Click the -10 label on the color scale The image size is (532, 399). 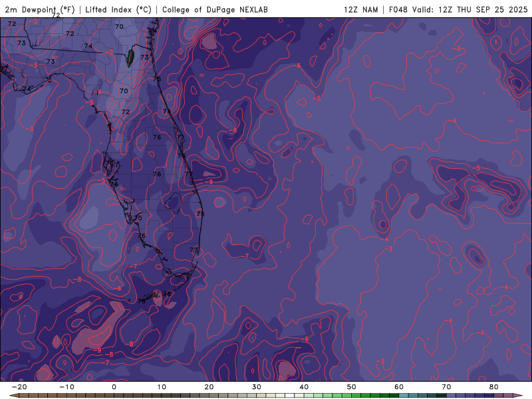pyautogui.click(x=66, y=387)
